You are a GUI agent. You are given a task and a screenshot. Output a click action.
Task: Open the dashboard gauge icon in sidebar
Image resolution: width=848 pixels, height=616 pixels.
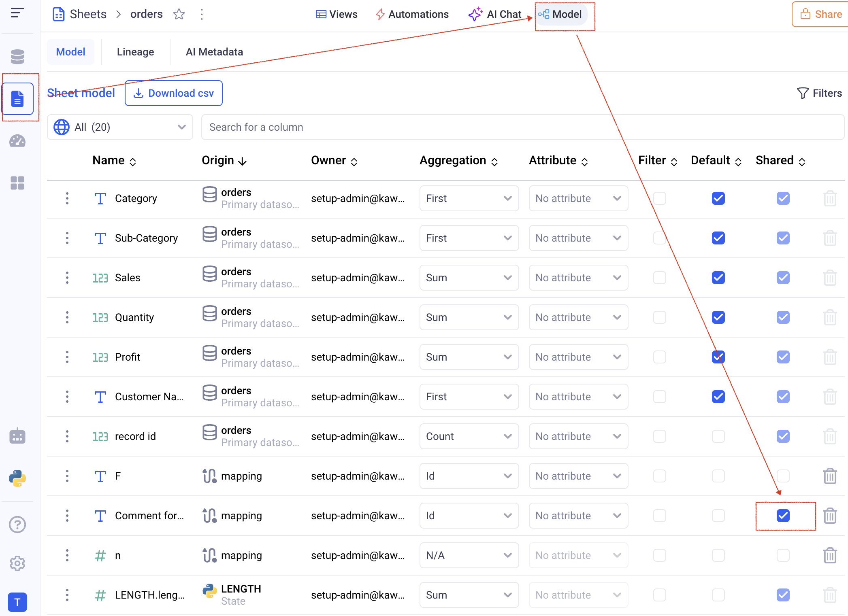click(x=17, y=141)
